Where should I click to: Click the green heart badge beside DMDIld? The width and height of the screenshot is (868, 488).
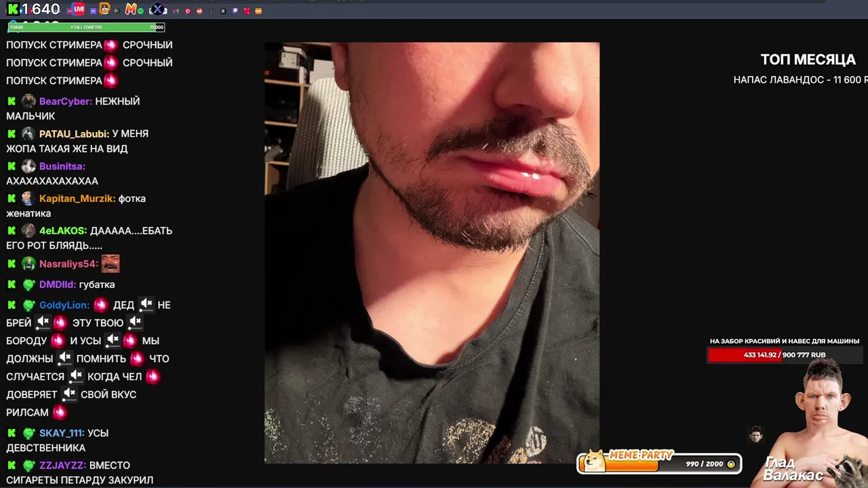click(28, 285)
